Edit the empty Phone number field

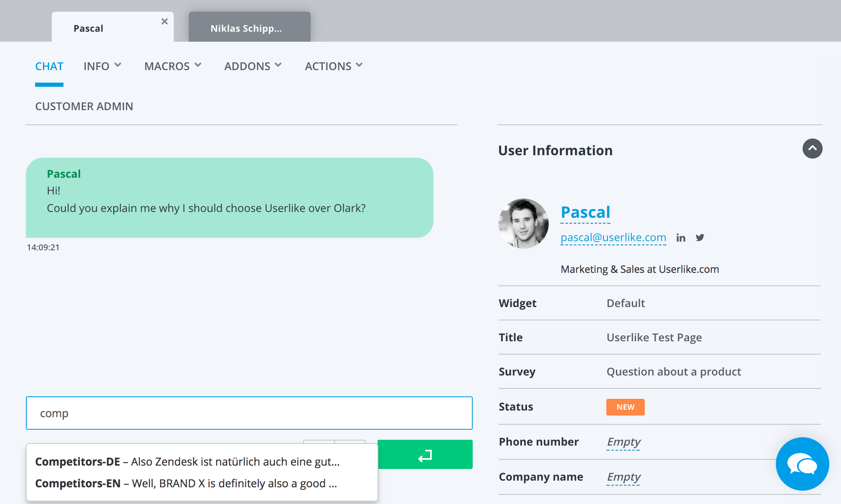623,442
